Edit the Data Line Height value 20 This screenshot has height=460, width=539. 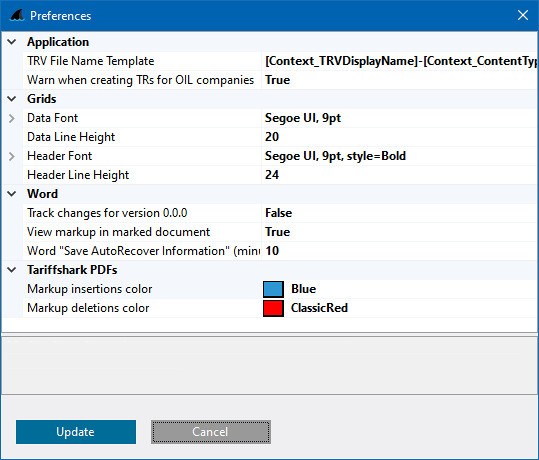[x=400, y=137]
